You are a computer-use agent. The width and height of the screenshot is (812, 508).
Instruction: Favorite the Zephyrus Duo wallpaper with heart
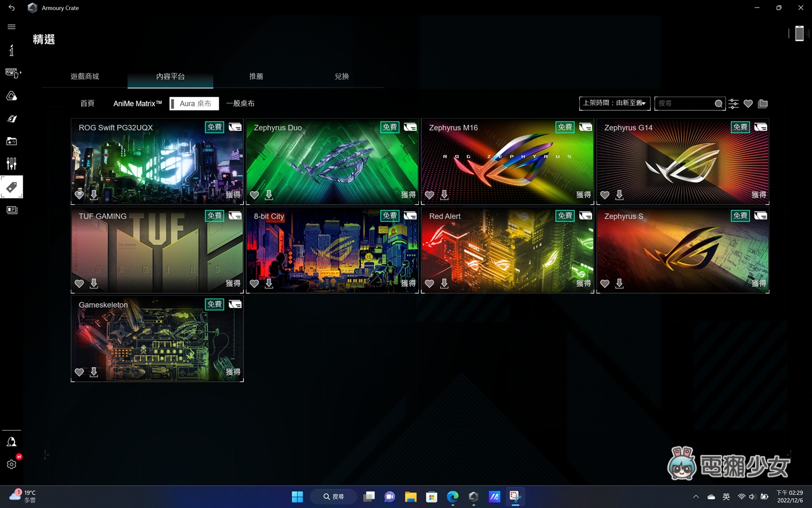tap(254, 195)
